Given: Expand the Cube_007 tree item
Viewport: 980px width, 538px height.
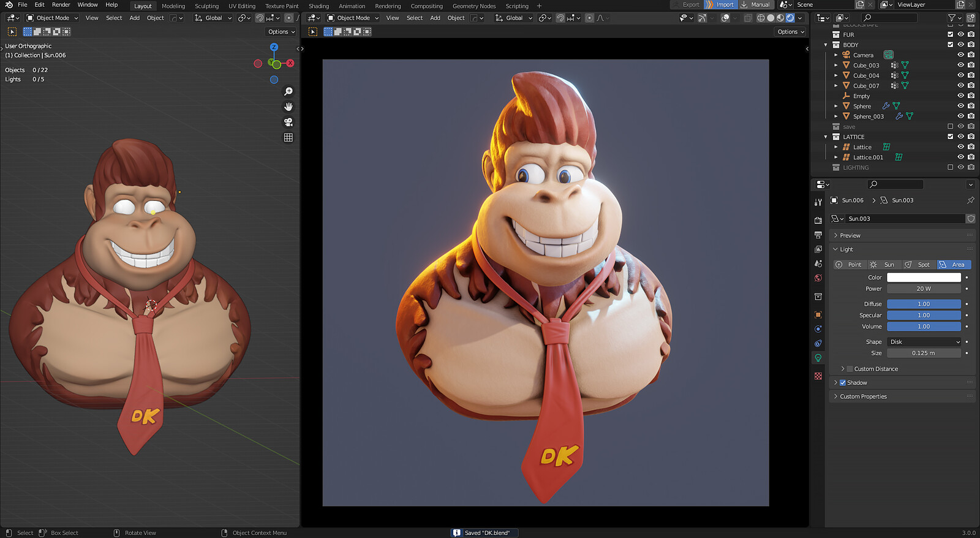Looking at the screenshot, I should tap(835, 86).
